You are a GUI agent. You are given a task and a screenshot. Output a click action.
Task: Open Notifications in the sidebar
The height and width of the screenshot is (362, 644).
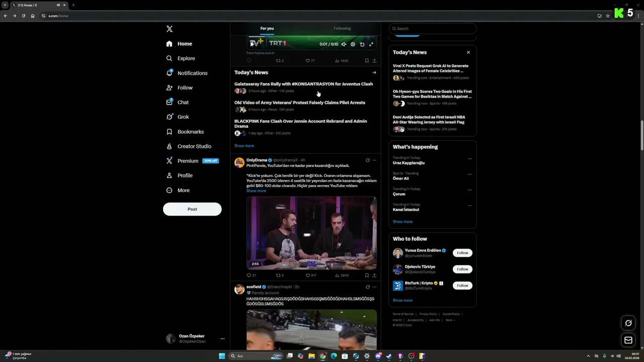pos(187,73)
